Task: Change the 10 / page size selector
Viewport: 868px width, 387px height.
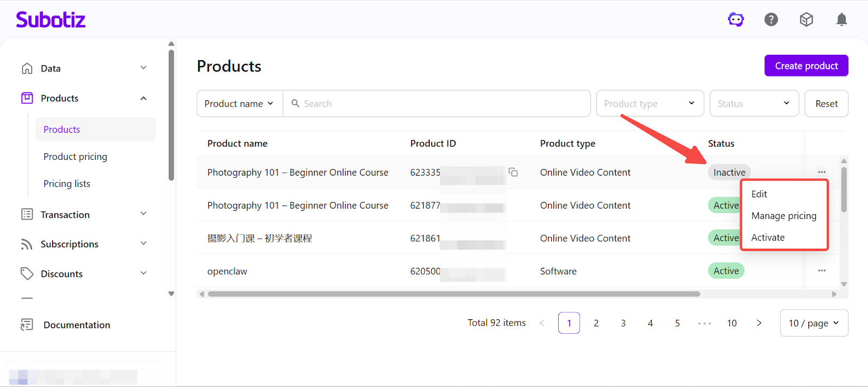Action: pyautogui.click(x=813, y=323)
